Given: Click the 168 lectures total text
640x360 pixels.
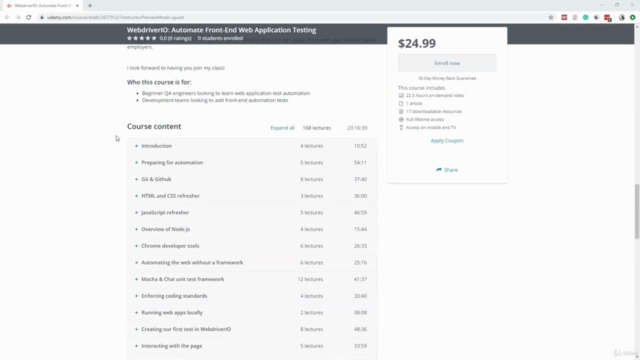Looking at the screenshot, I should pos(317,128).
